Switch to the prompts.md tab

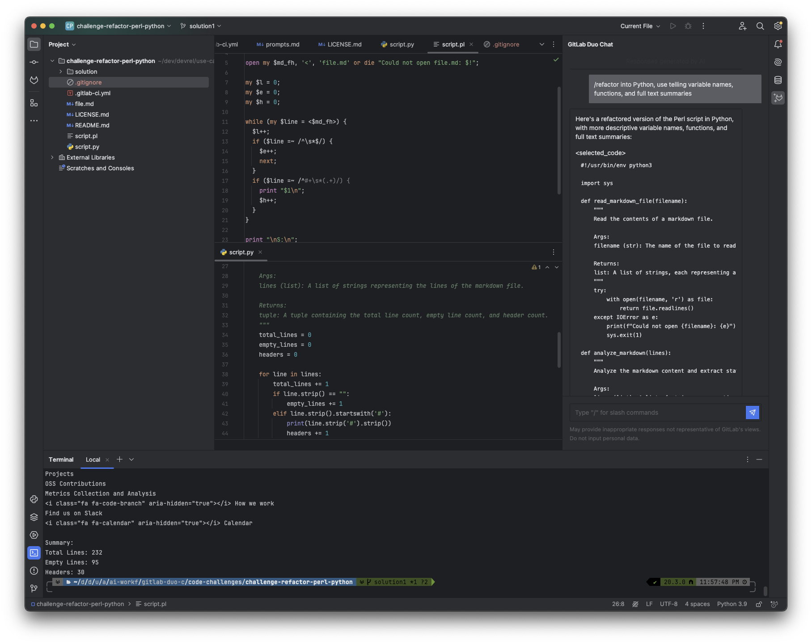click(277, 44)
